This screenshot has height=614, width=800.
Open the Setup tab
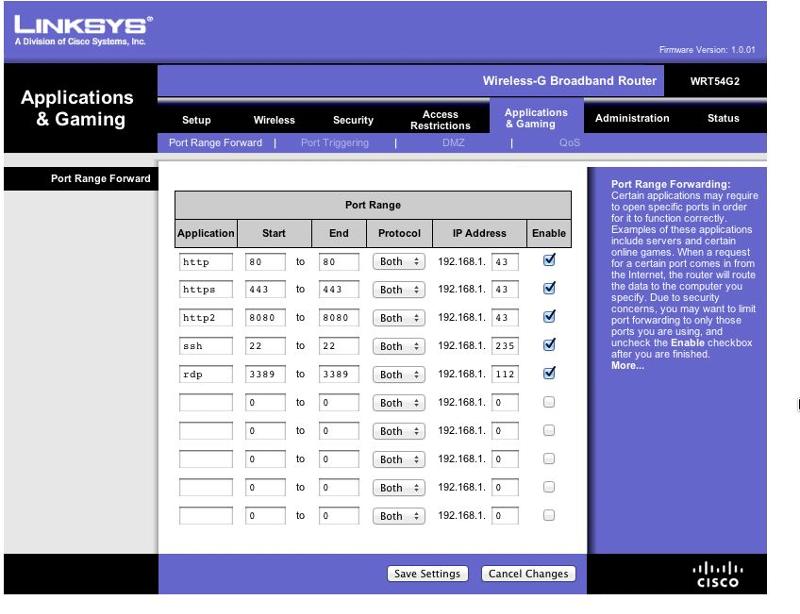(x=196, y=120)
